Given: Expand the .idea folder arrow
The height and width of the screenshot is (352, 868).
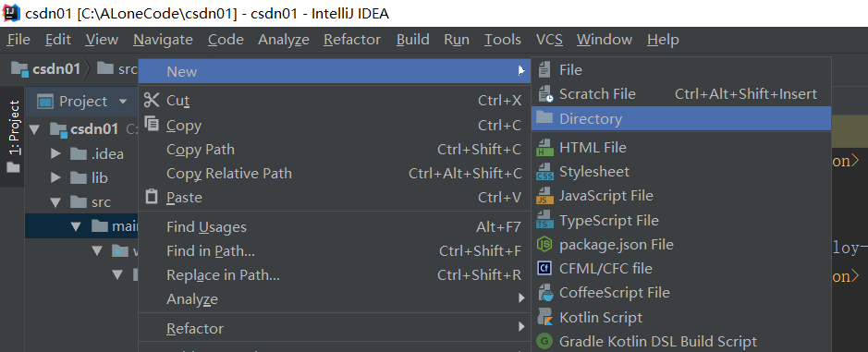Looking at the screenshot, I should tap(55, 154).
